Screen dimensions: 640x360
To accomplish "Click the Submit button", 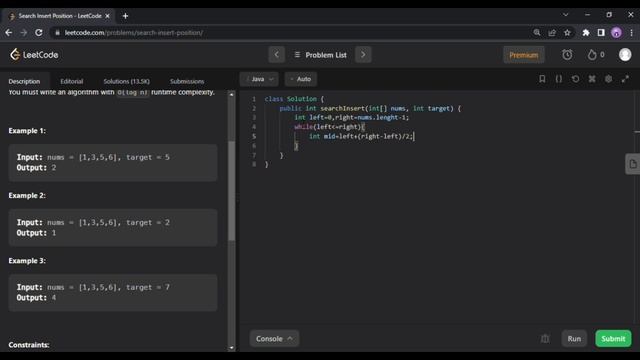I will coord(613,338).
